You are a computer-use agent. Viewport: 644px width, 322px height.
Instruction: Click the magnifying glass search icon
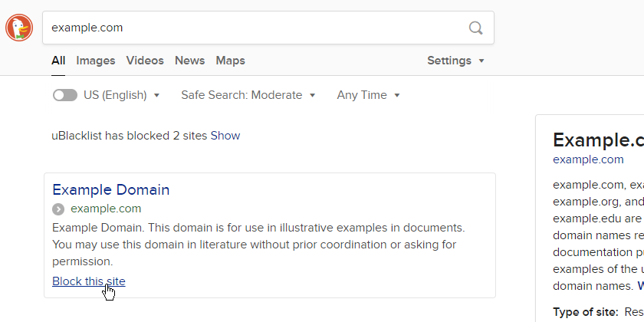tap(475, 28)
